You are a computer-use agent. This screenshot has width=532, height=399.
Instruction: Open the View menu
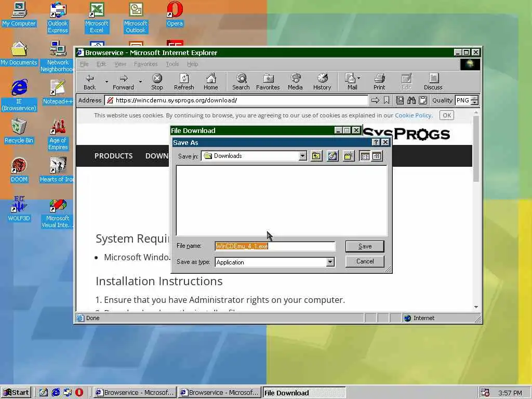tap(120, 64)
